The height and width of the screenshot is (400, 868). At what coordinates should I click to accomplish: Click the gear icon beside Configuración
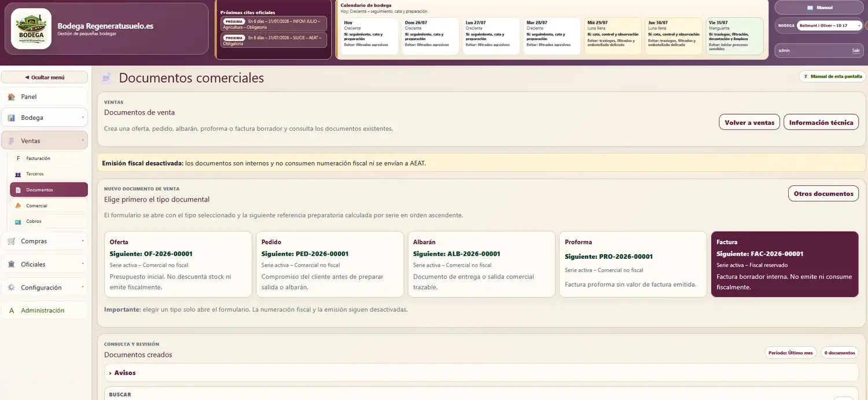click(11, 287)
